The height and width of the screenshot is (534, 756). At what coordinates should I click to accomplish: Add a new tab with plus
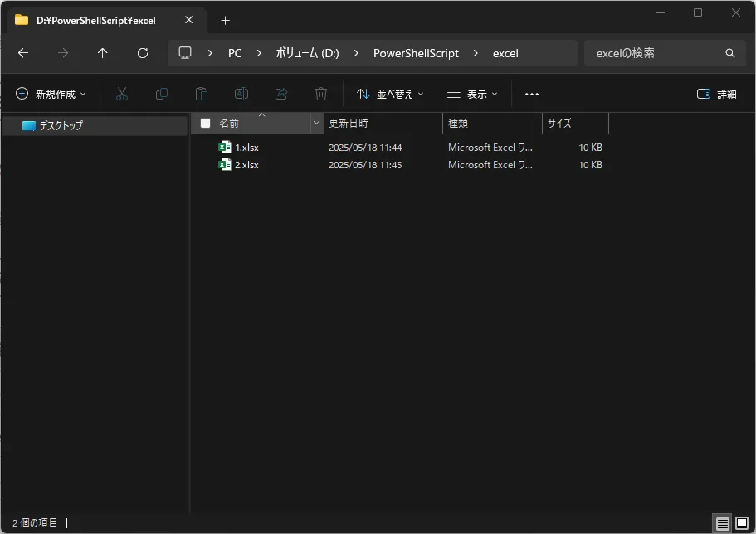point(225,20)
